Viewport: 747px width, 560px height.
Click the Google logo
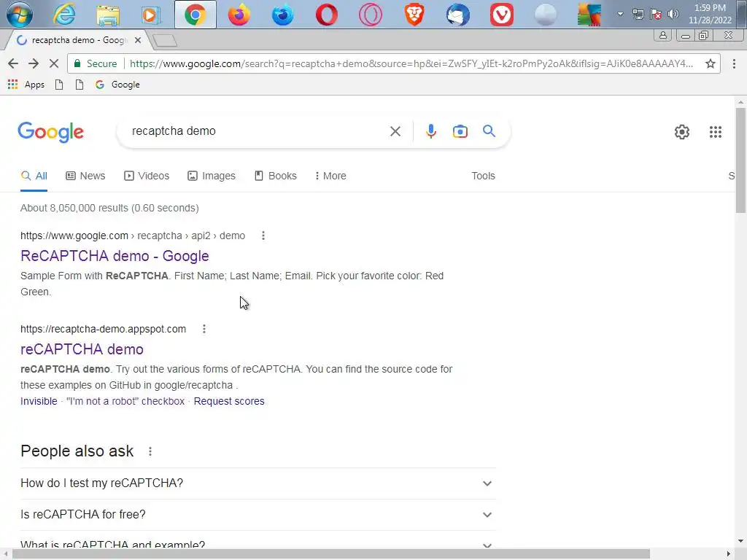50,132
